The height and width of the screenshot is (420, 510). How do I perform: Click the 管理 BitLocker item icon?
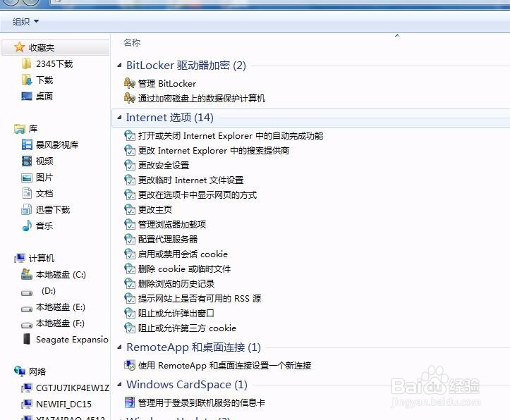point(130,83)
